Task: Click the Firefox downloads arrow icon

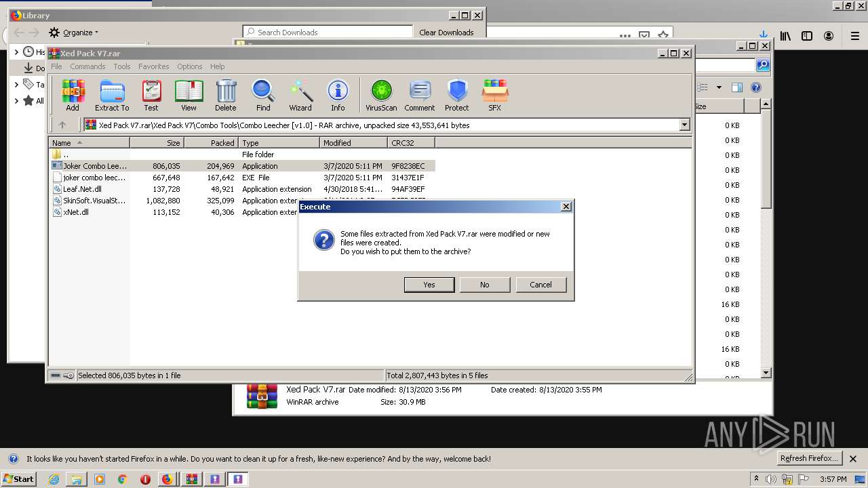Action: point(764,35)
